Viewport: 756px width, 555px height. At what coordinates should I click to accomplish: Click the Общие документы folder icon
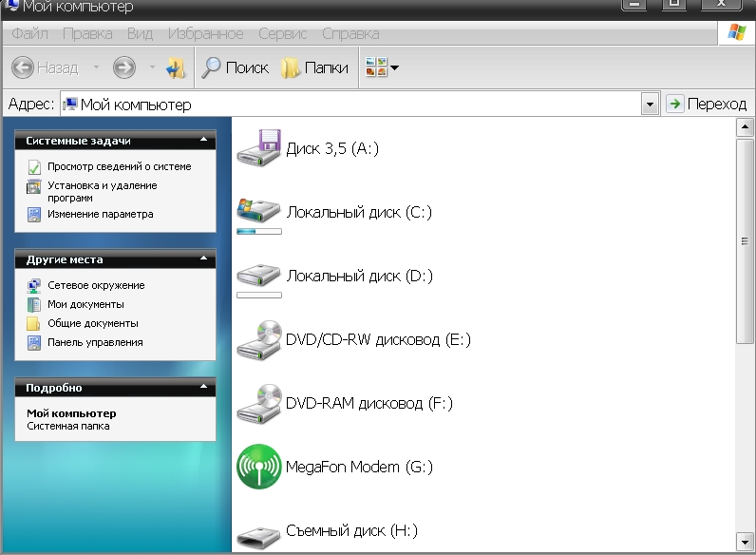[x=33, y=323]
